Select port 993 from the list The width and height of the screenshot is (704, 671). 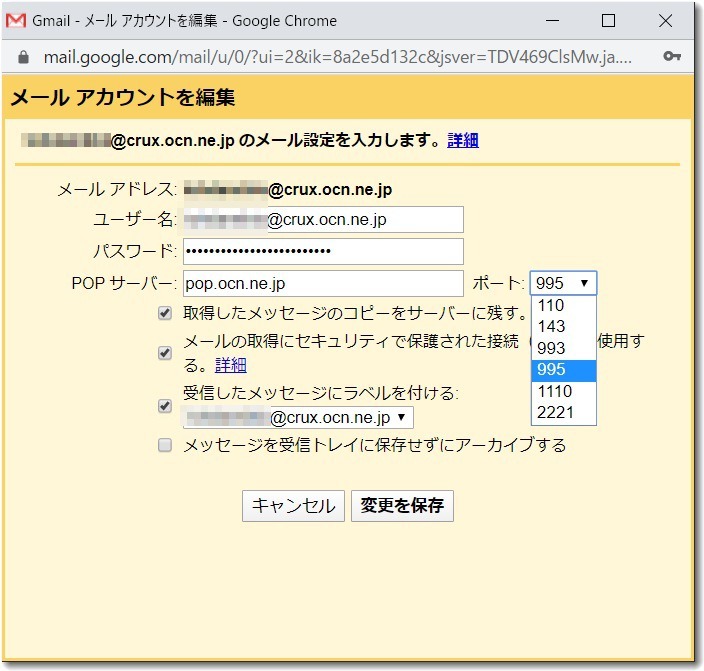[x=563, y=349]
